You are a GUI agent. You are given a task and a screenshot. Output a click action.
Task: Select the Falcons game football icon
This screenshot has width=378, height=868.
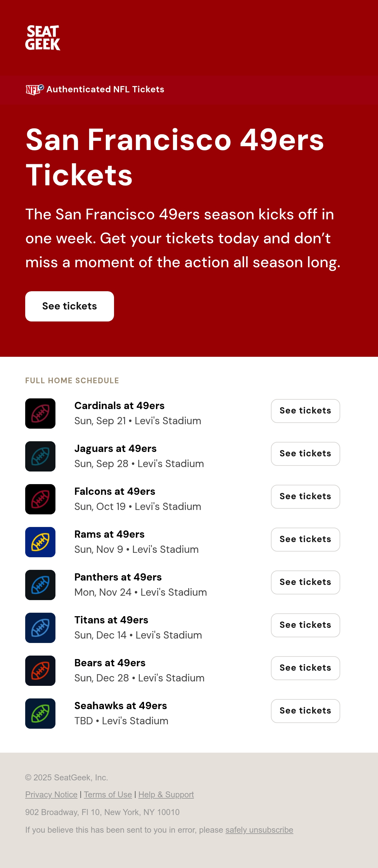coord(40,499)
